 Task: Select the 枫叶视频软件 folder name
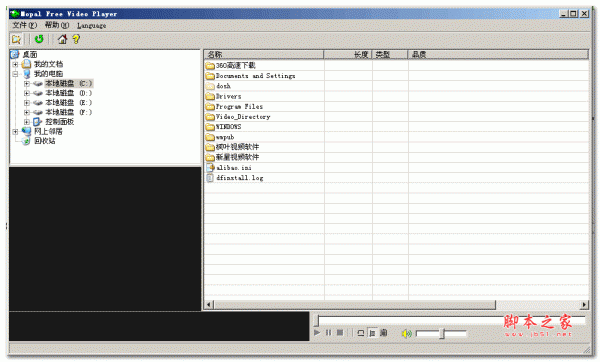[237, 147]
